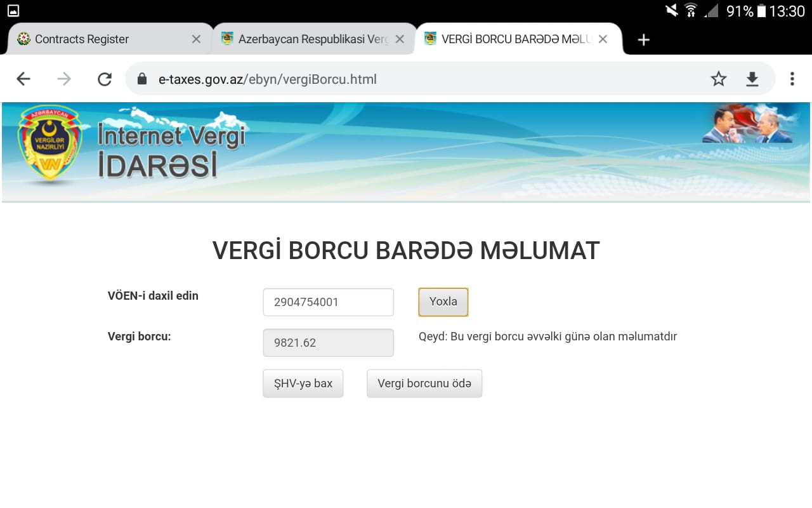Click the download icon in address bar
The image size is (812, 508).
[752, 79]
